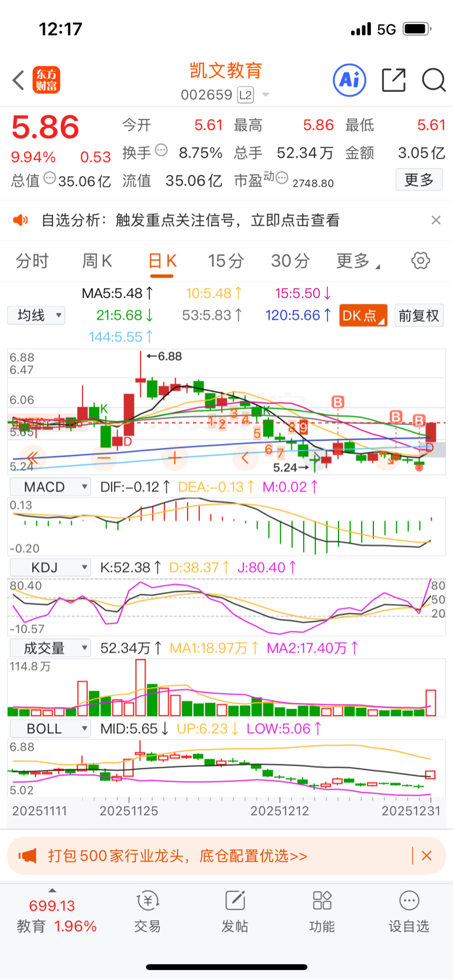
Task: Dismiss the 自选分析 notice bar
Action: pyautogui.click(x=436, y=220)
